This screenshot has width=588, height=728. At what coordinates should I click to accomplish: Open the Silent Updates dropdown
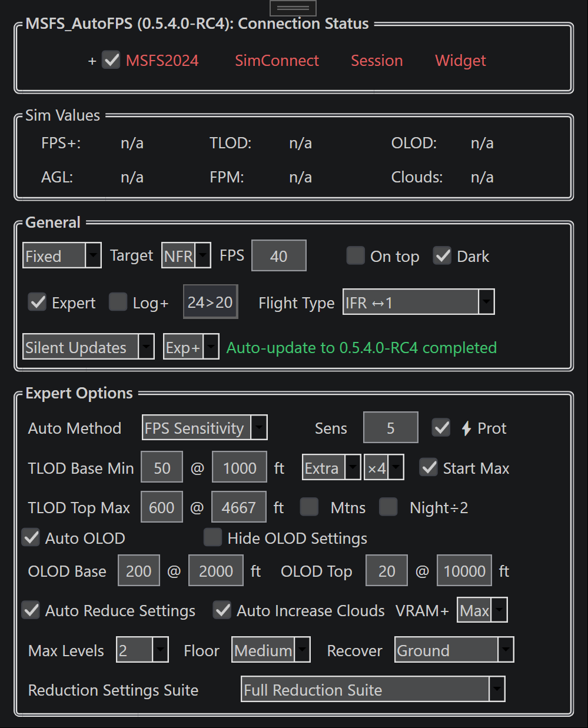[88, 347]
